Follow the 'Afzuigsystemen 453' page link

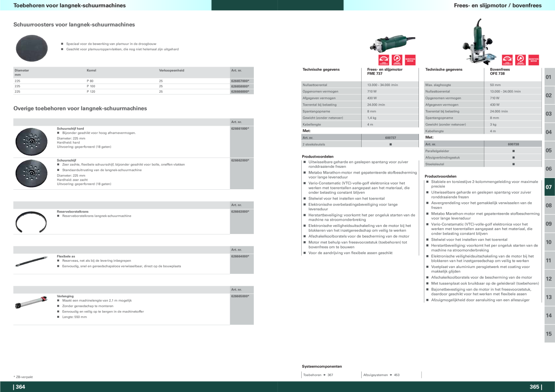coord(381,375)
